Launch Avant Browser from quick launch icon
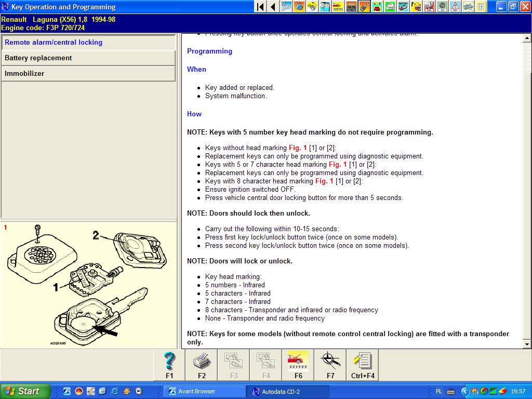532x399 pixels. coord(67,391)
